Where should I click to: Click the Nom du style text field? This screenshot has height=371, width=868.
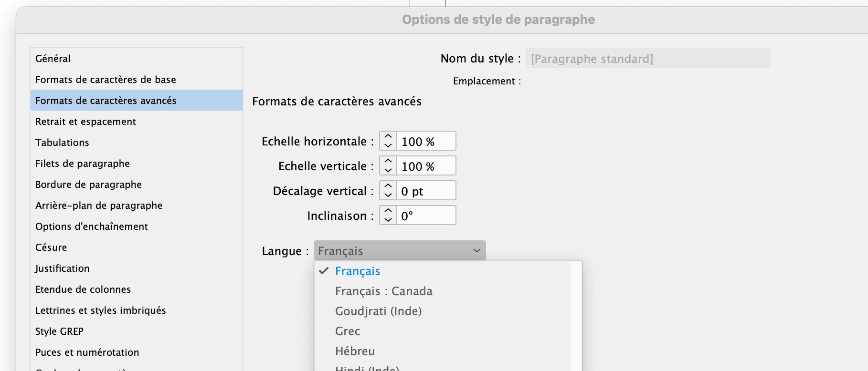[x=647, y=58]
